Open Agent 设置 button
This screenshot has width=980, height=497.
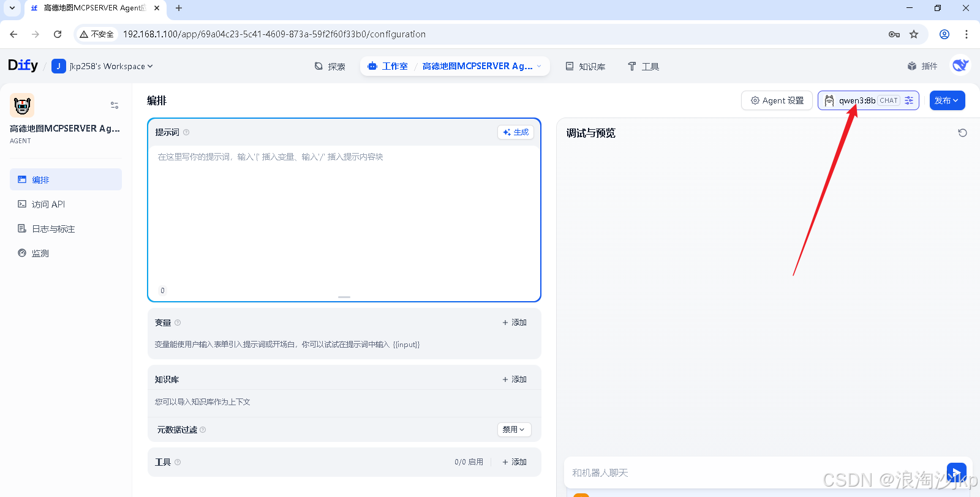click(777, 100)
